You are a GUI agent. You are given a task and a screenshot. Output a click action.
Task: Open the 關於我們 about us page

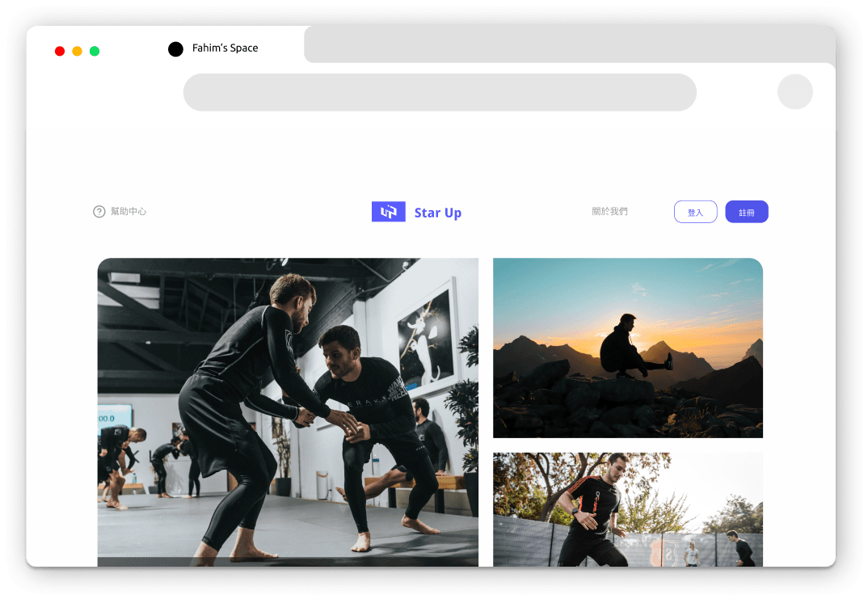pos(609,212)
